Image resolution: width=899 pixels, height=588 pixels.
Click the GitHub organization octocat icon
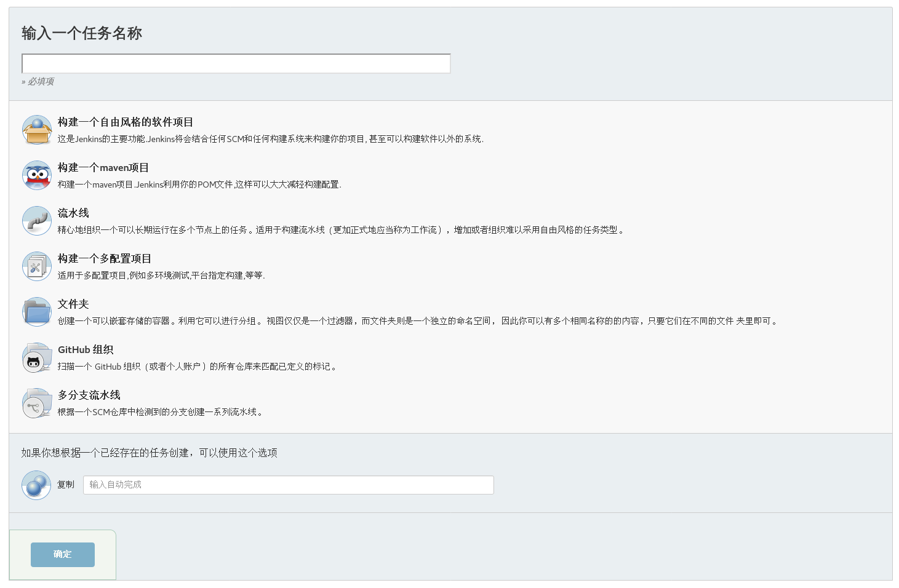37,357
